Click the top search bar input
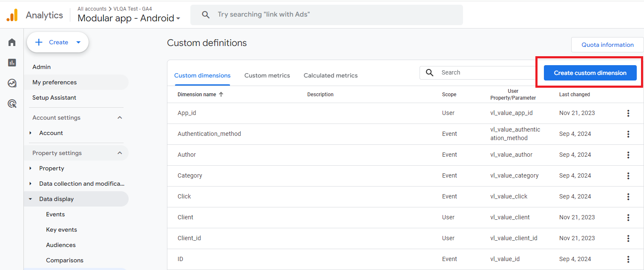This screenshot has width=644, height=270. pos(327,15)
